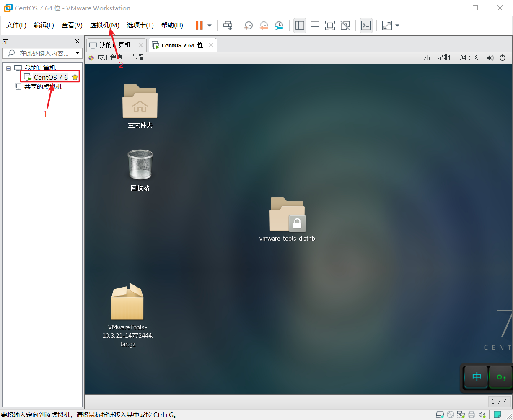Switch to Unity mode using toolbar icon
This screenshot has width=513, height=420.
point(345,26)
